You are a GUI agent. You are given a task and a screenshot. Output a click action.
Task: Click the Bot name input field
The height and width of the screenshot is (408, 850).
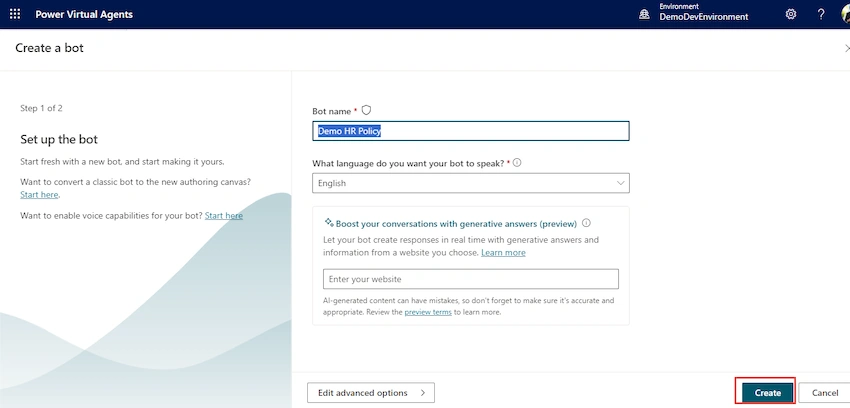click(x=471, y=131)
